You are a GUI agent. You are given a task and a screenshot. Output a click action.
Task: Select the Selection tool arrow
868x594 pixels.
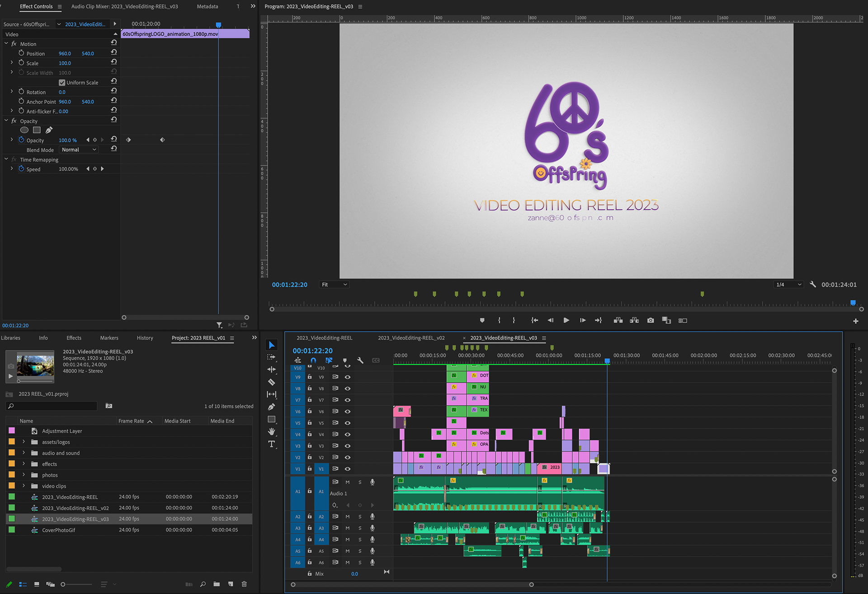pyautogui.click(x=271, y=345)
